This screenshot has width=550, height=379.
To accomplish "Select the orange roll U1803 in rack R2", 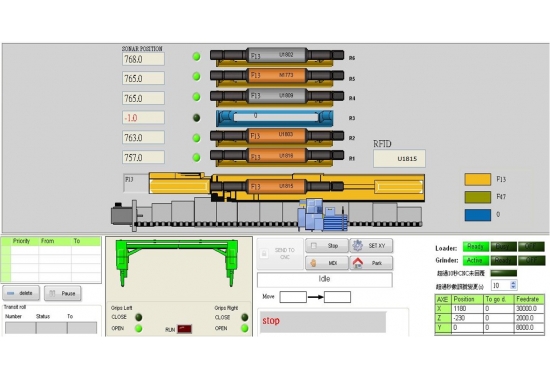I will (277, 136).
